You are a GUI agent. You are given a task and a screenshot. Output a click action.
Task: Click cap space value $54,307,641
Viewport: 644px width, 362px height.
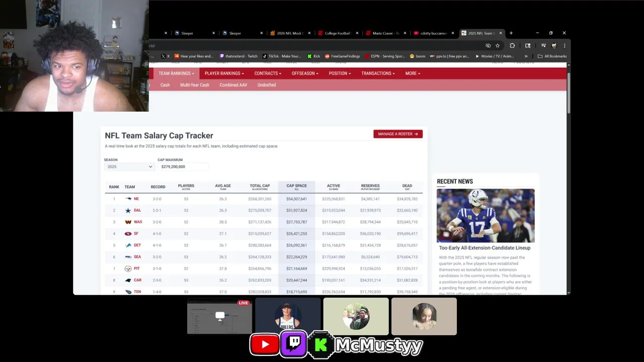pyautogui.click(x=296, y=199)
